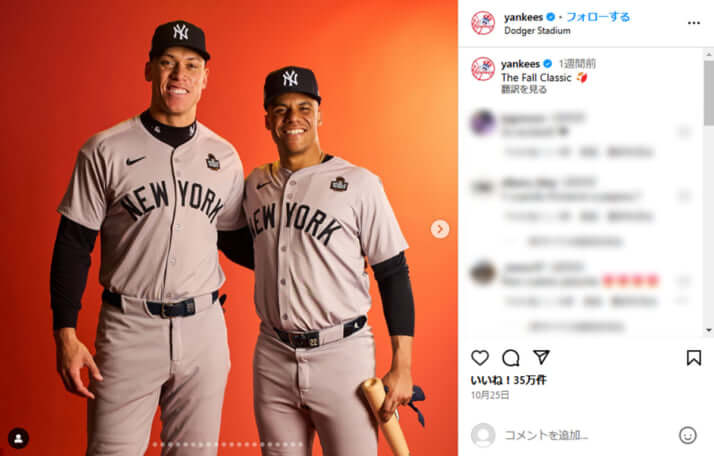Click the フォローする follow button
Viewport: 714px width, 456px height.
pyautogui.click(x=598, y=17)
